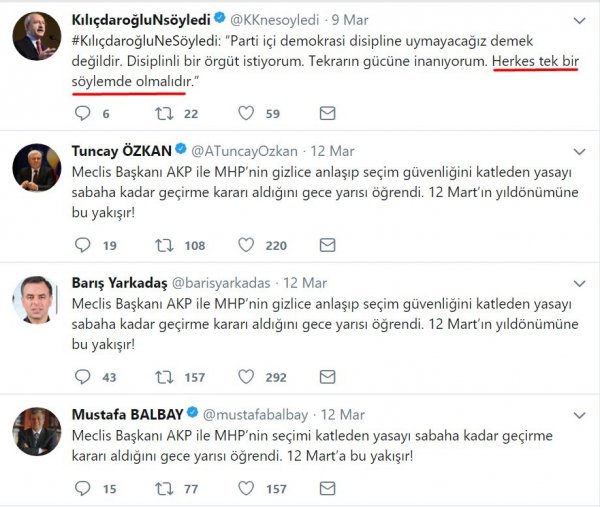This screenshot has width=600, height=507.
Task: Like Barış Yarkadaş's tweet
Action: click(246, 377)
